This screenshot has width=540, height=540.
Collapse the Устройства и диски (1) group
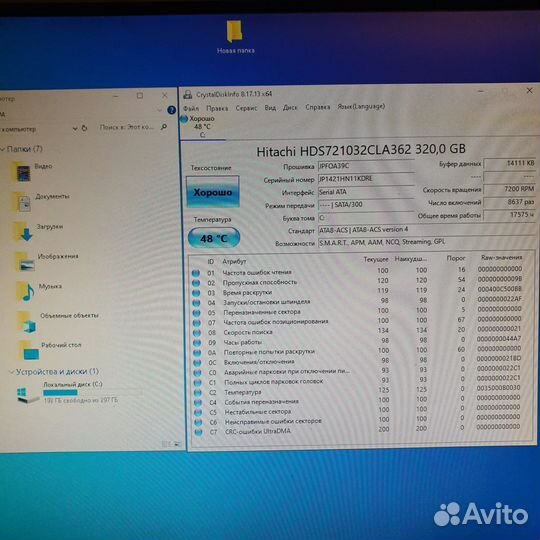coord(12,372)
